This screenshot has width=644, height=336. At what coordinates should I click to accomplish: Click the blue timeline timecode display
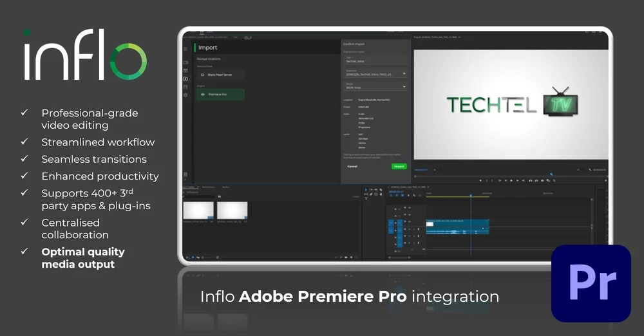[396, 192]
